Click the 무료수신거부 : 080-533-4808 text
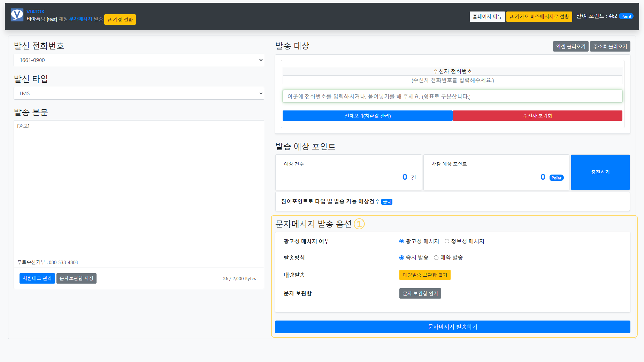Screen dimensions: 644x362 pyautogui.click(x=48, y=262)
